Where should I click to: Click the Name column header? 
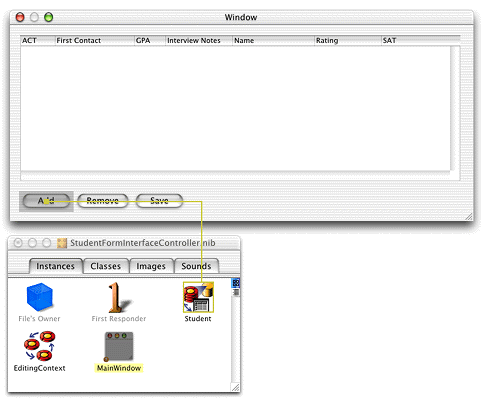(x=274, y=41)
